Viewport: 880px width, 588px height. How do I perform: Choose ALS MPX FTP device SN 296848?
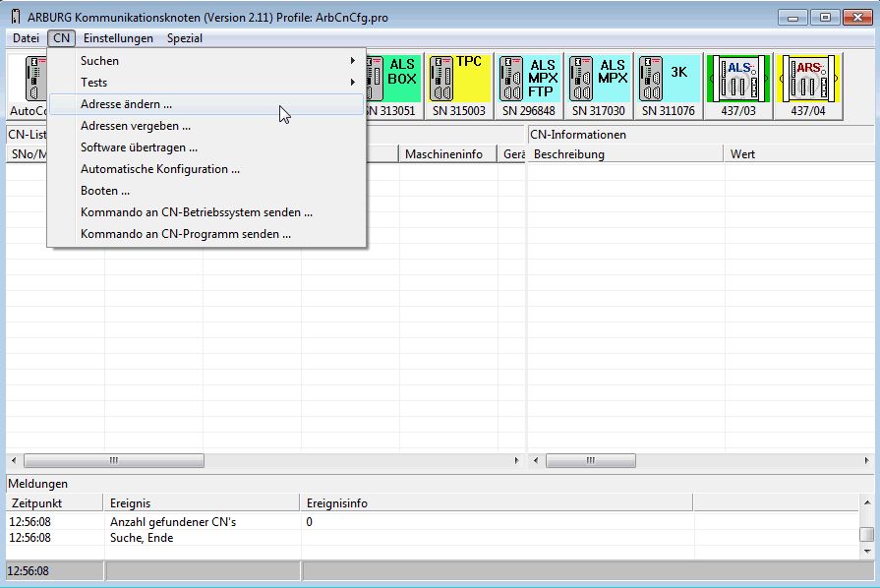(528, 87)
